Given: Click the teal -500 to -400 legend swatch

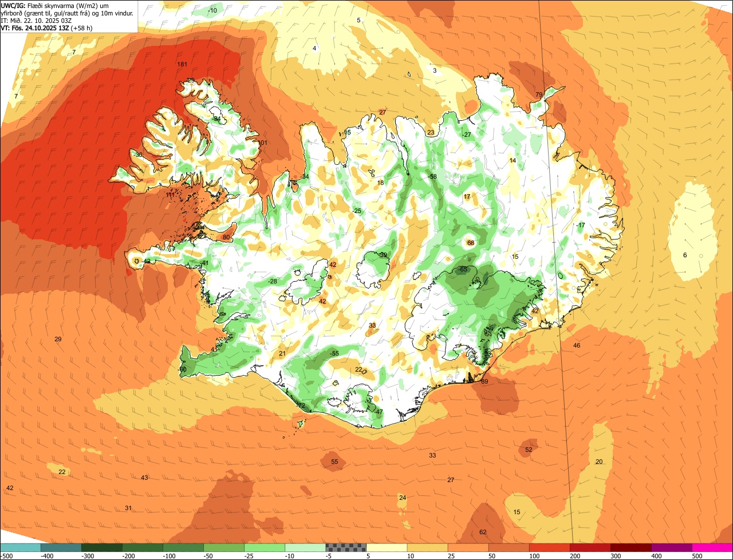Looking at the screenshot, I should [21, 547].
